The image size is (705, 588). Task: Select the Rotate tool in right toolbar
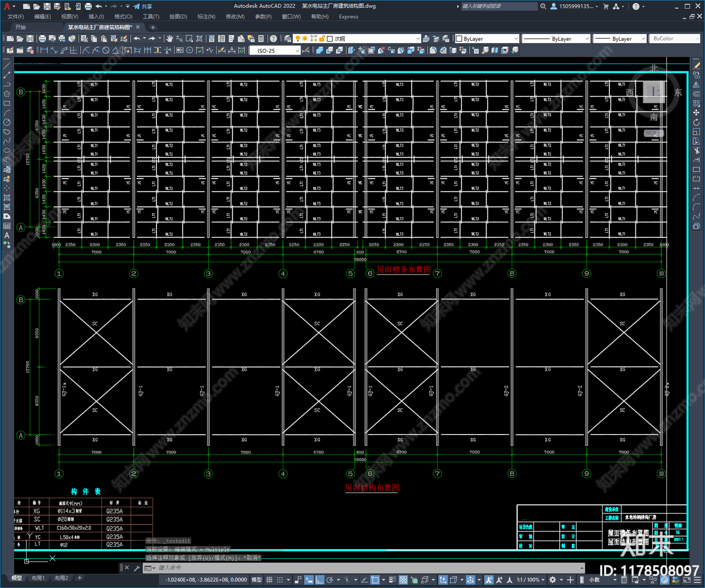tap(697, 122)
